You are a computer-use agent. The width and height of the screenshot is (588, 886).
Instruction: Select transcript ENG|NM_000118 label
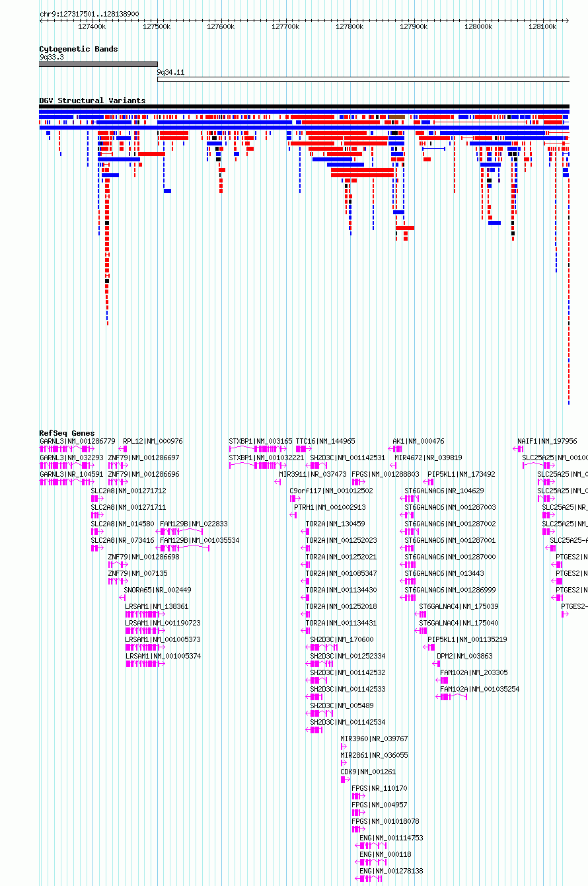click(386, 854)
